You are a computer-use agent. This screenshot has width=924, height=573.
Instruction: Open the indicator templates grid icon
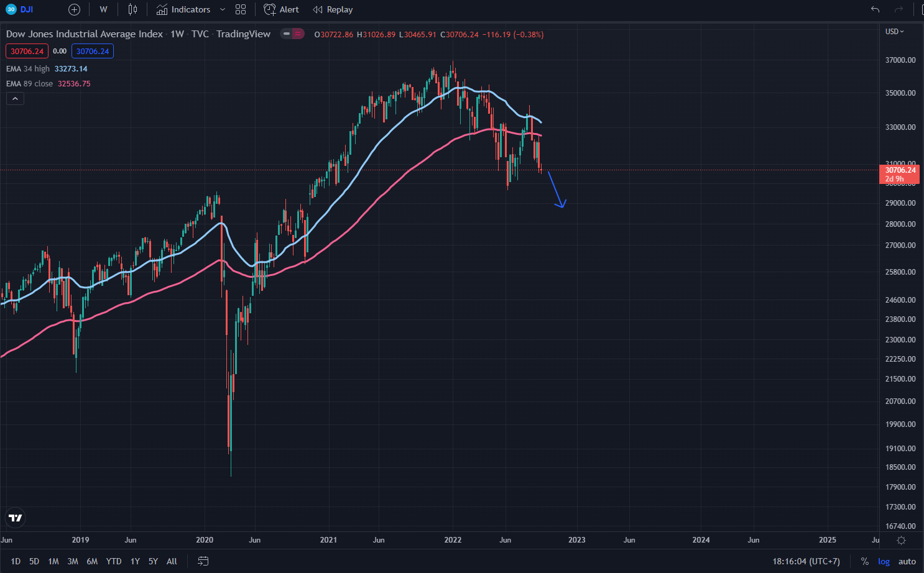[x=241, y=9]
